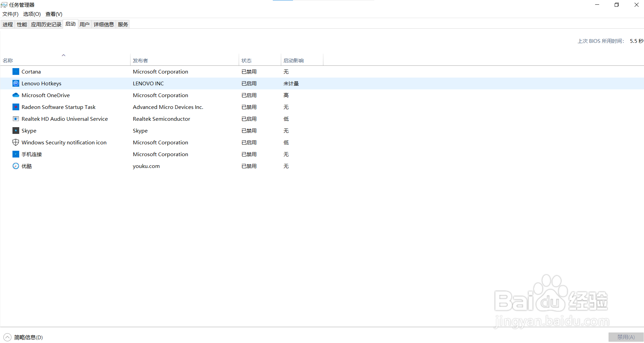The height and width of the screenshot is (343, 644).
Task: Click the 简略信息(D) link text
Action: (x=28, y=337)
